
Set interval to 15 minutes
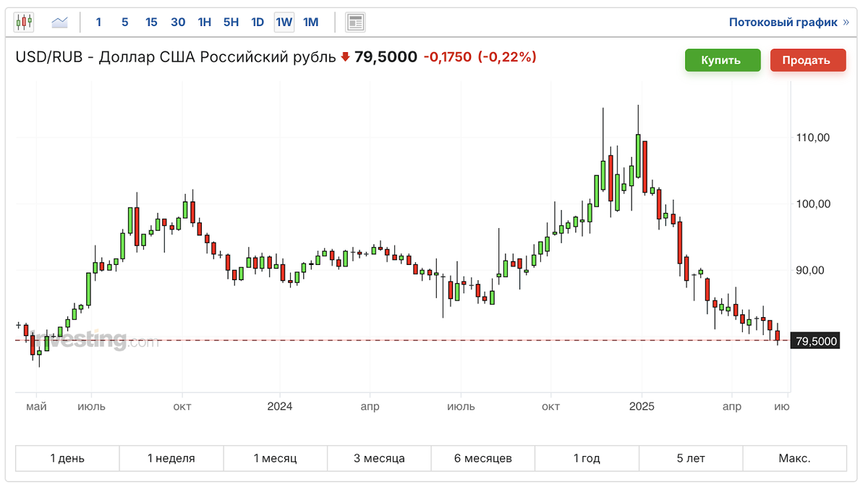click(151, 22)
